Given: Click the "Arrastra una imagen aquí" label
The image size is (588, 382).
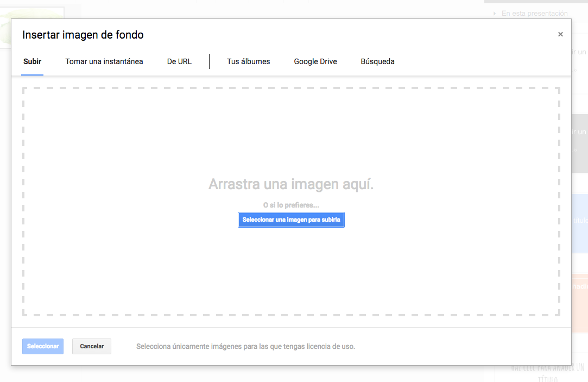Looking at the screenshot, I should 291,184.
